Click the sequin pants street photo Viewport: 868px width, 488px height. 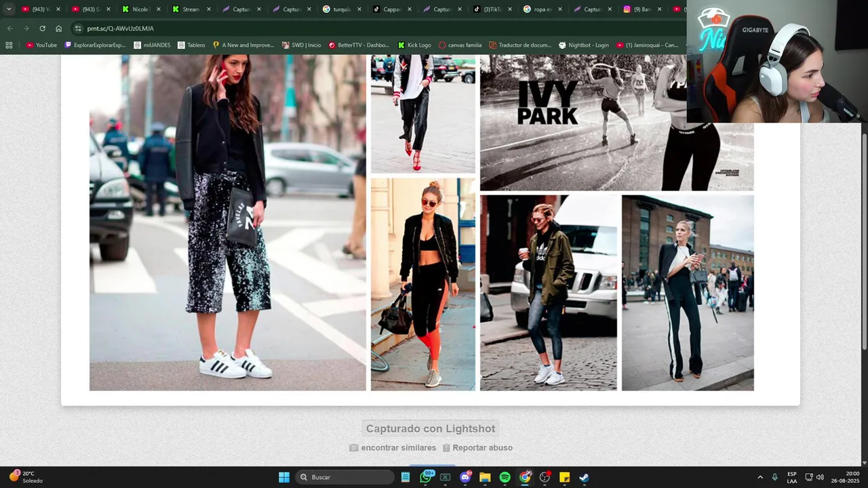click(227, 222)
